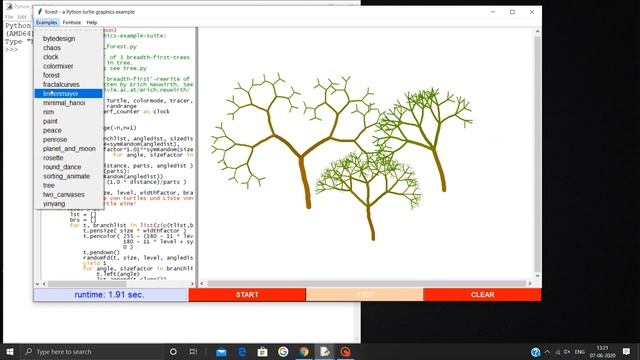This screenshot has width=640, height=360.
Task: Click the blue help tray icon
Action: [536, 352]
